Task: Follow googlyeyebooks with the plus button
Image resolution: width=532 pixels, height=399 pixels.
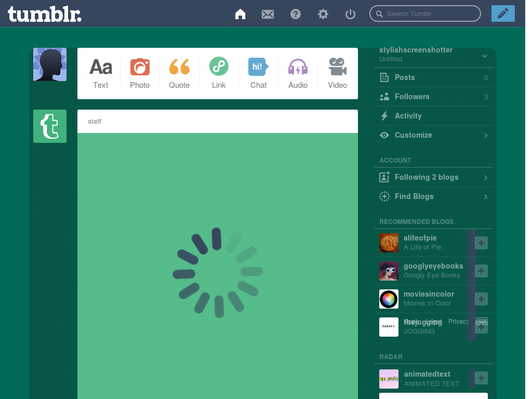Action: 481,271
